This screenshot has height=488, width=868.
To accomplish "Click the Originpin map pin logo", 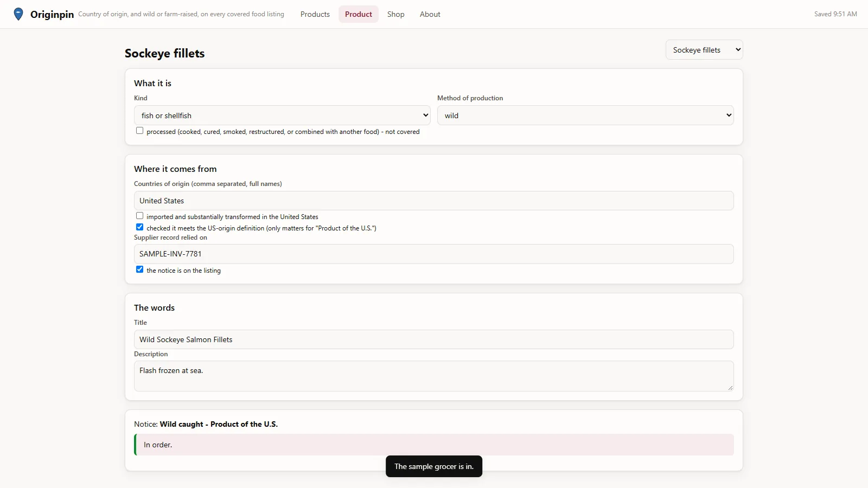I will point(18,14).
